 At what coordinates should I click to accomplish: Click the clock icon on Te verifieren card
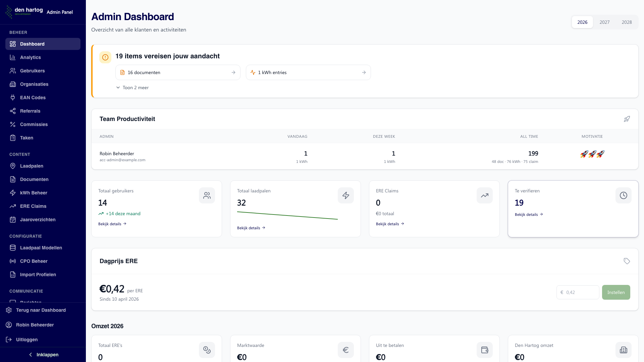(x=624, y=195)
